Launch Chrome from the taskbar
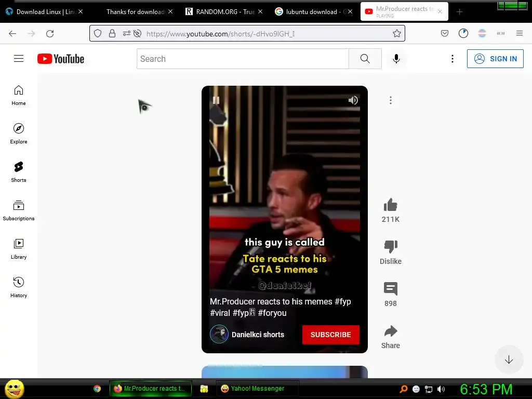Screen dimensions: 532x399 click(x=97, y=389)
